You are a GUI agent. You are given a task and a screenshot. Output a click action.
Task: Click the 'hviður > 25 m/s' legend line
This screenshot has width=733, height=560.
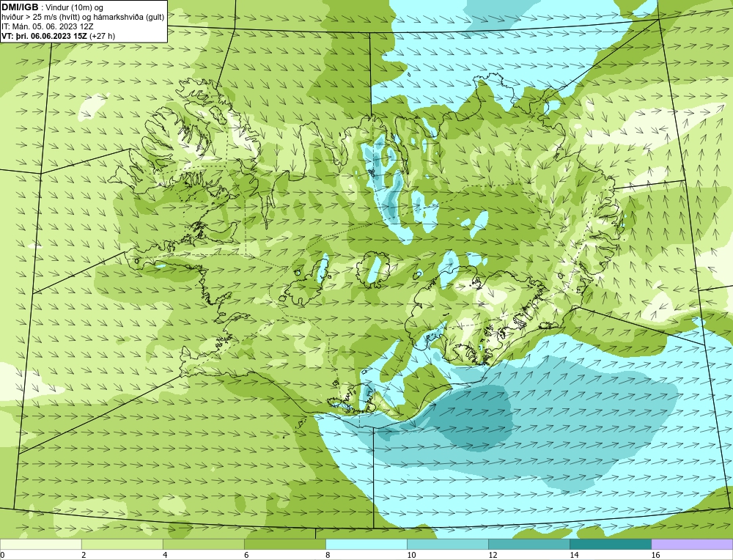pyautogui.click(x=83, y=17)
